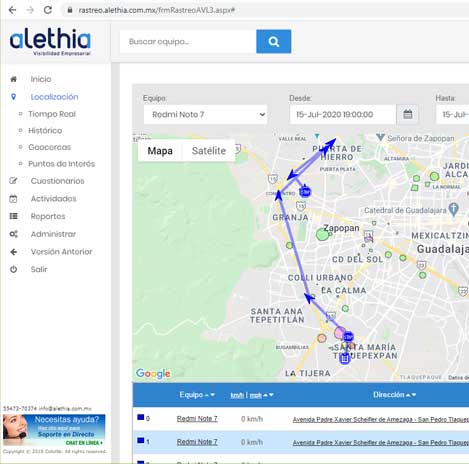Open the Cuestionarios menu item
Viewport: 469px width, 464px height.
[57, 181]
